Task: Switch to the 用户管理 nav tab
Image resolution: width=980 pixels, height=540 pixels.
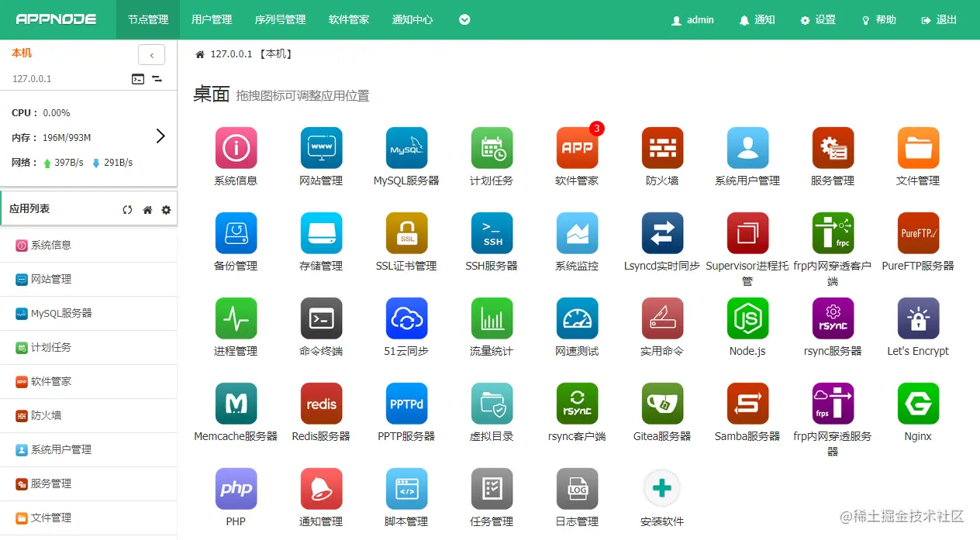Action: [x=212, y=19]
